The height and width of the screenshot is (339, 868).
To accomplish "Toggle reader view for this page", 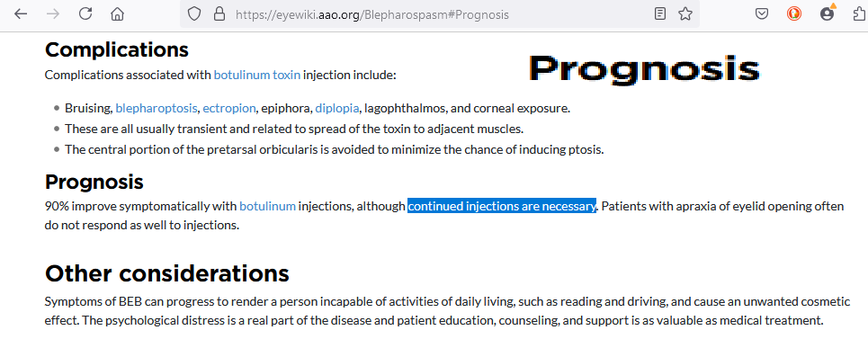I will tap(660, 13).
